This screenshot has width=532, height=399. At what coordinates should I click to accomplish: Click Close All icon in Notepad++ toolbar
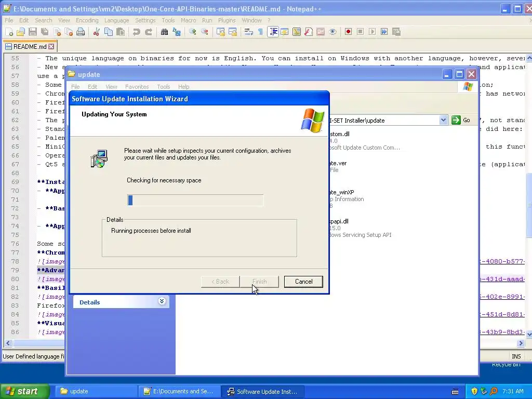point(69,32)
